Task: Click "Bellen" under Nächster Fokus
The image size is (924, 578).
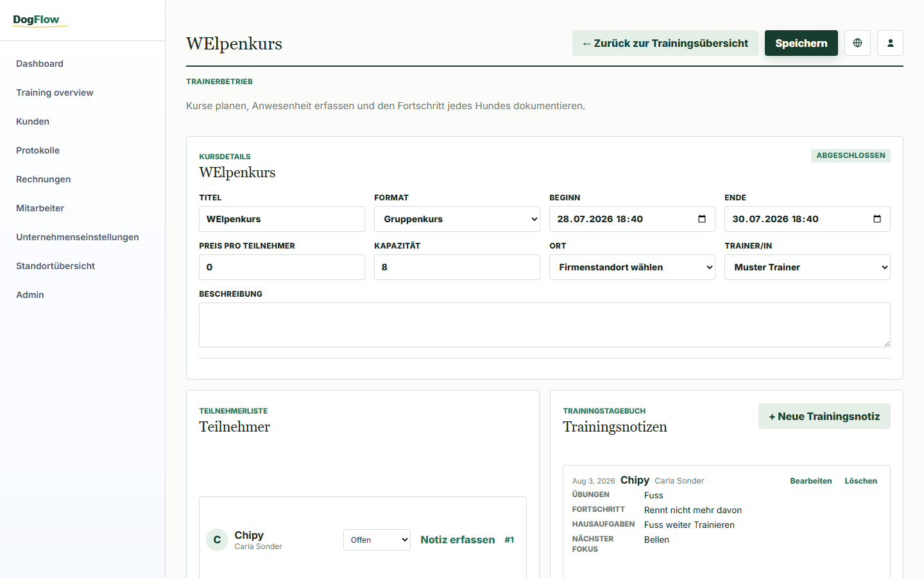Action: (x=656, y=539)
